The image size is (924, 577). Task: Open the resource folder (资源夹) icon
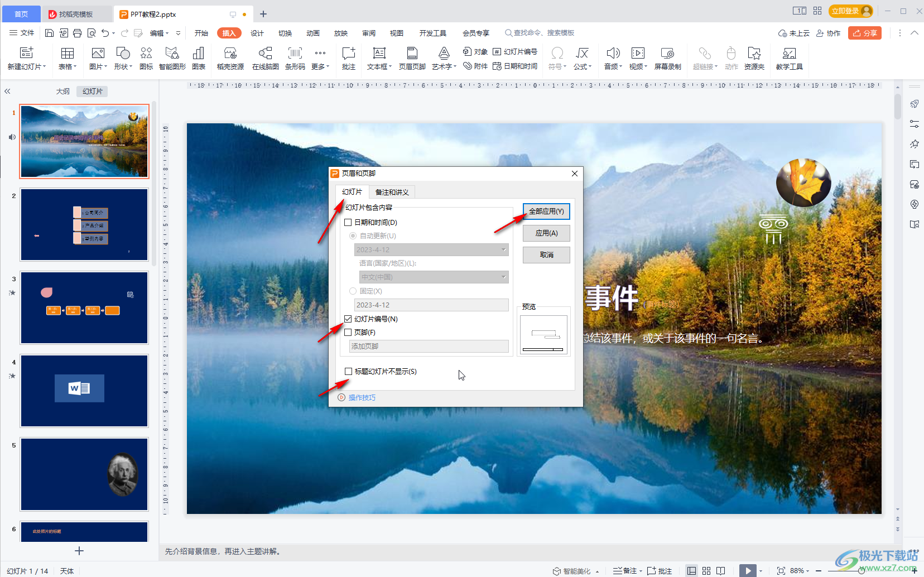pos(754,53)
